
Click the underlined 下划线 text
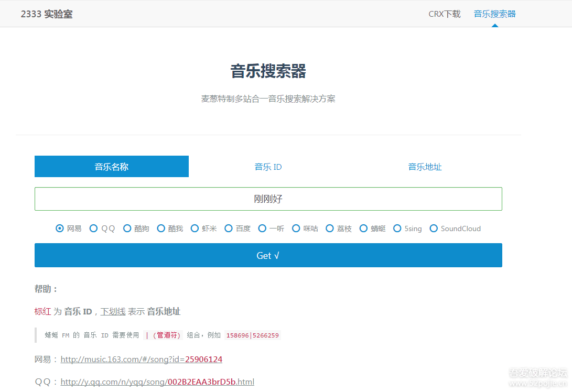[x=113, y=311]
